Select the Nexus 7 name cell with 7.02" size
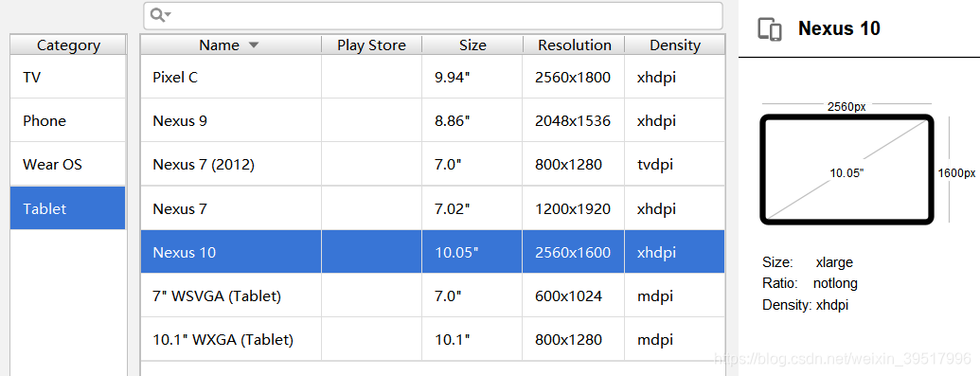980x376 pixels. pyautogui.click(x=231, y=207)
